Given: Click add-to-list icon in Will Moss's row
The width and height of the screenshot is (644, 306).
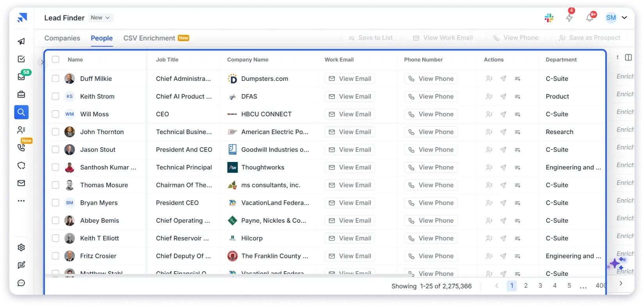Looking at the screenshot, I should point(517,114).
